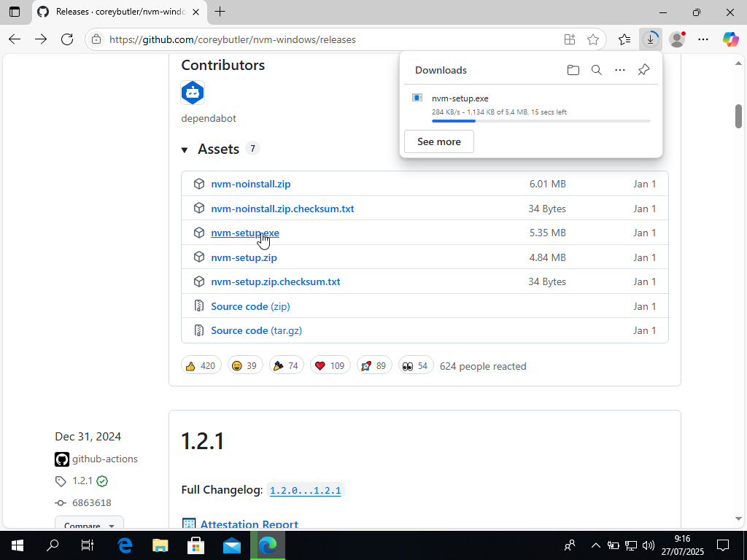The width and height of the screenshot is (747, 560).
Task: Open Copilot in the browser toolbar
Action: pos(730,39)
